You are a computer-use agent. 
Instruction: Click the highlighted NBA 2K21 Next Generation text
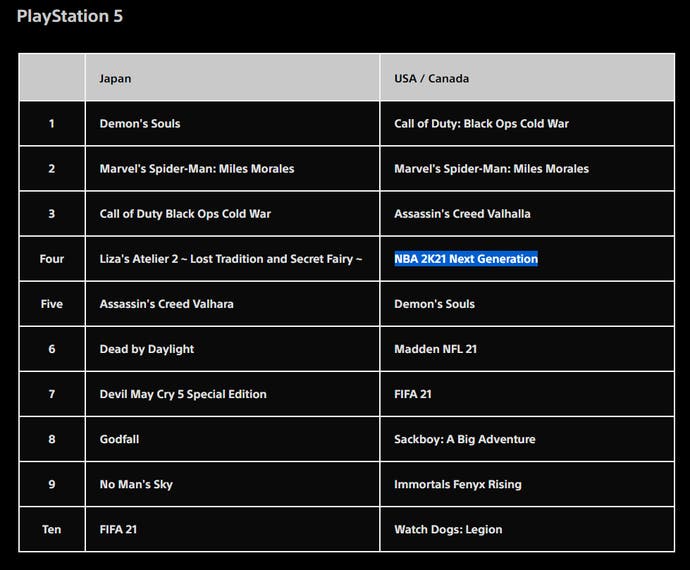tap(466, 259)
